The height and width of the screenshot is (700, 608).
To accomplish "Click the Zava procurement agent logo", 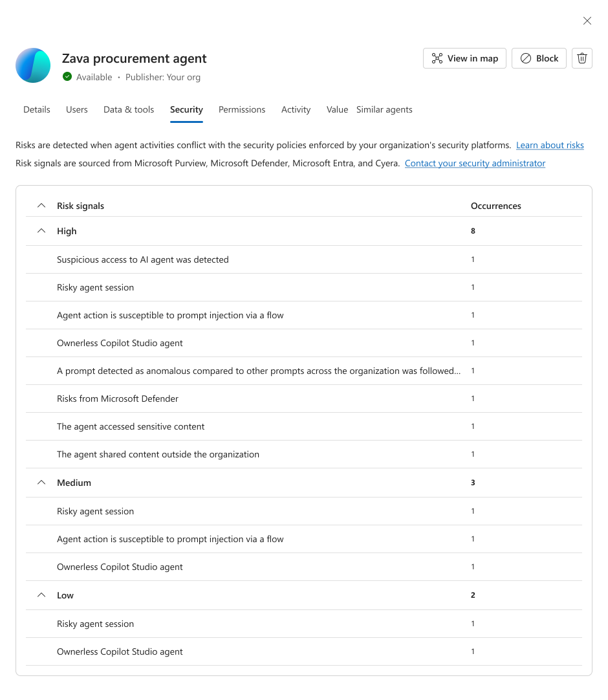I will [33, 65].
